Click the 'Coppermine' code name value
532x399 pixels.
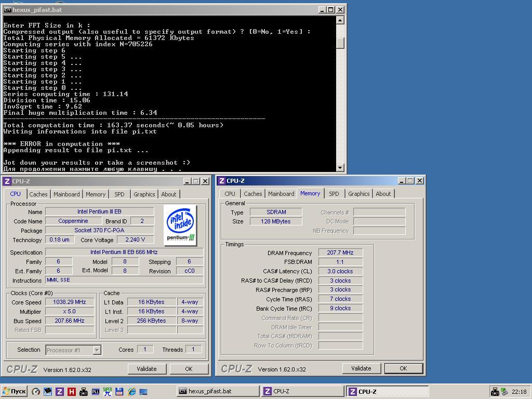[73, 221]
